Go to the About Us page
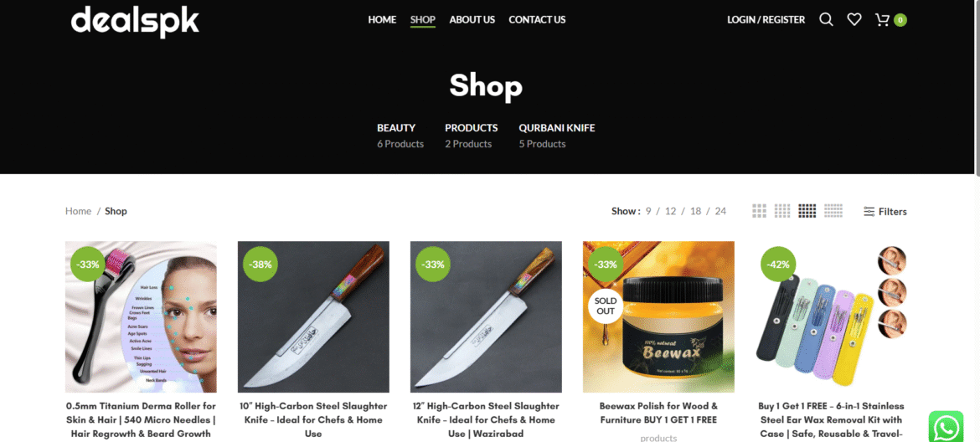The width and height of the screenshot is (980, 442). pos(472,20)
